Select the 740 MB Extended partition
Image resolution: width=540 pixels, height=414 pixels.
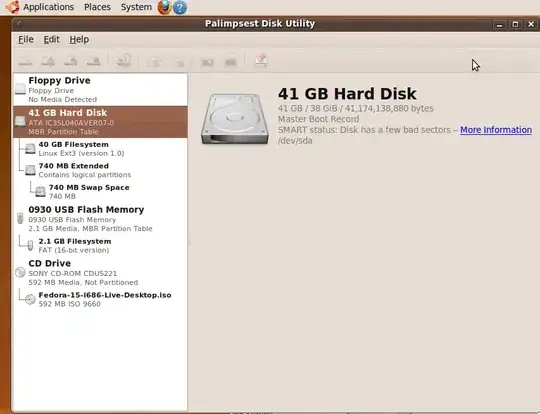click(x=100, y=170)
